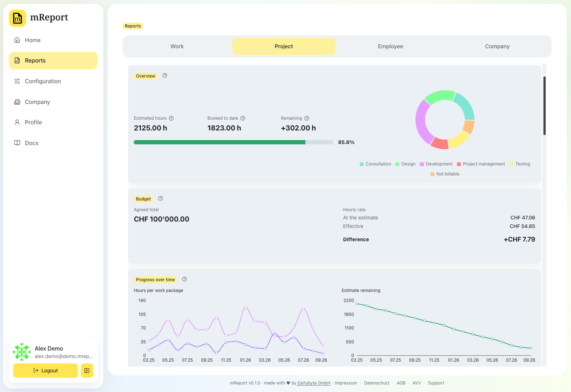Screen dimensions: 571x392
Task: Click the Budget section badge
Action: [143, 199]
